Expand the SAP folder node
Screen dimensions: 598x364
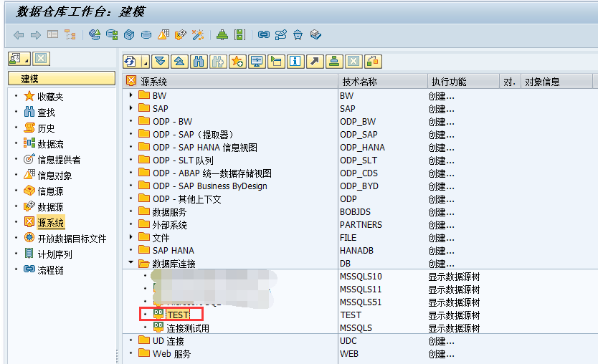(x=130, y=108)
